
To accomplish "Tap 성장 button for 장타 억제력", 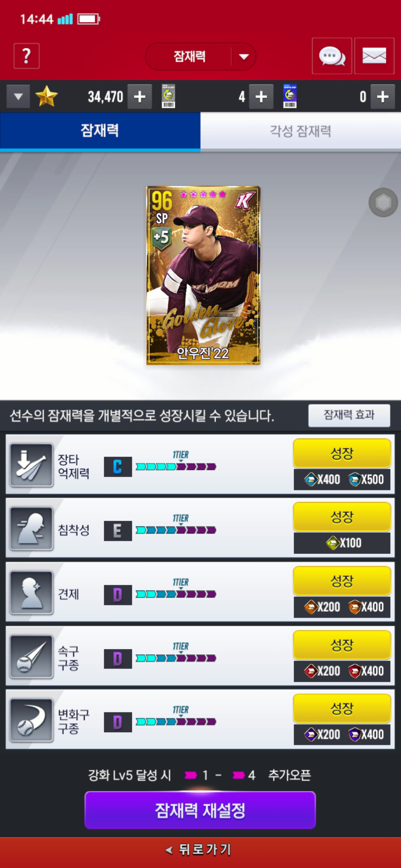I will tap(342, 453).
